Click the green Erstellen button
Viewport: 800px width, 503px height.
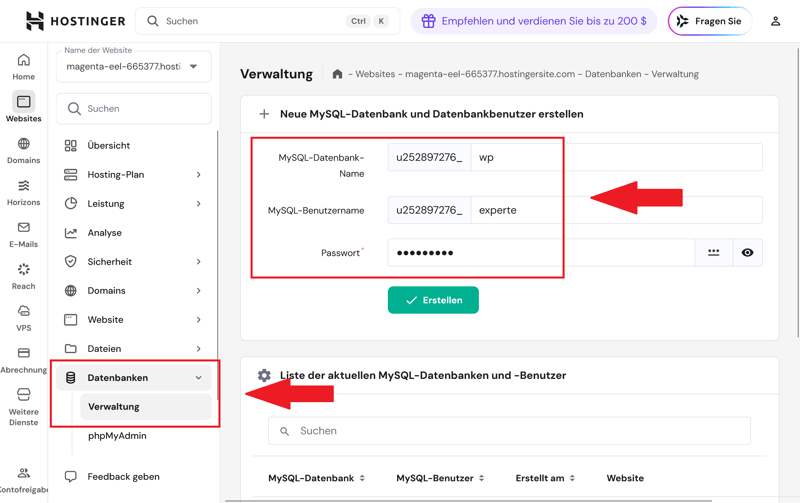tap(433, 300)
